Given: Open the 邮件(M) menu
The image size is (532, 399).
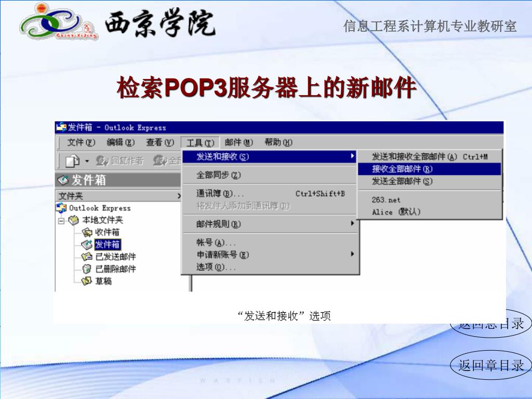Looking at the screenshot, I should pyautogui.click(x=239, y=142).
